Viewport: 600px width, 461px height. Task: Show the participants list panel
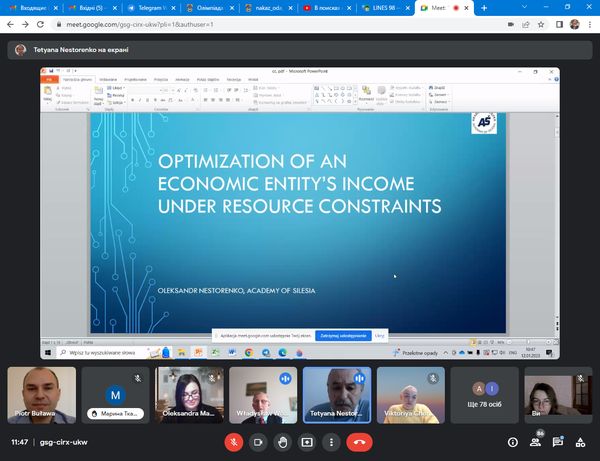[537, 442]
